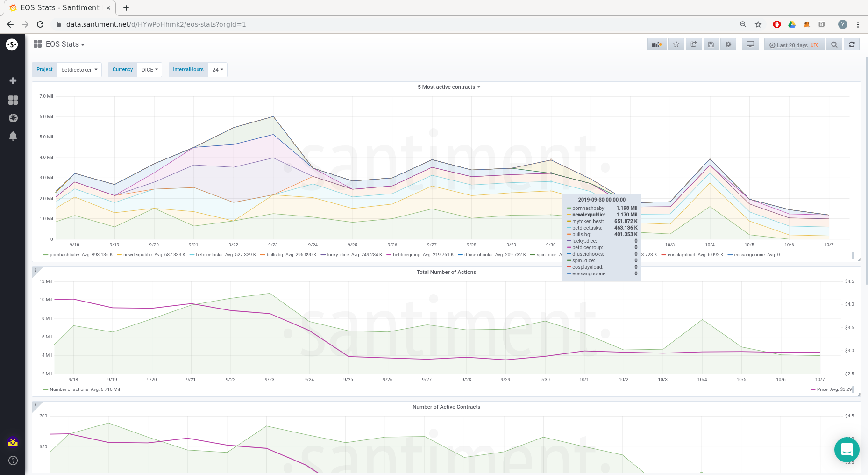Viewport: 868px width, 475px height.
Task: Open the Project betdicetoken dropdown
Action: tap(79, 70)
